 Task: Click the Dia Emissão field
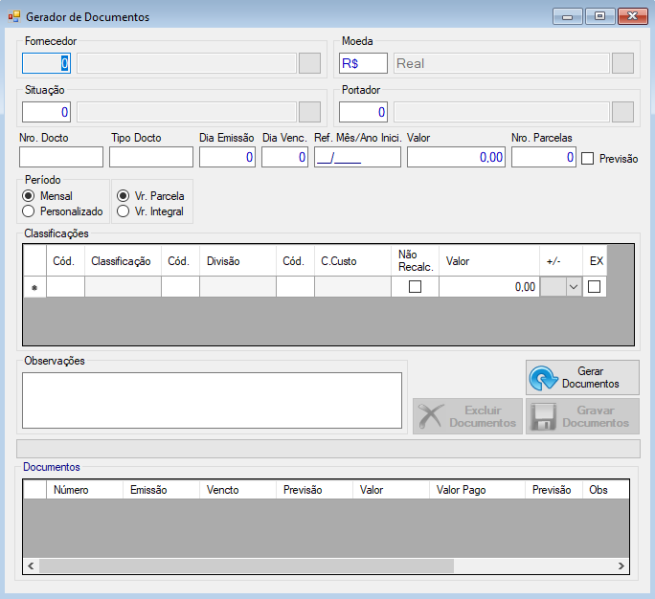click(227, 157)
